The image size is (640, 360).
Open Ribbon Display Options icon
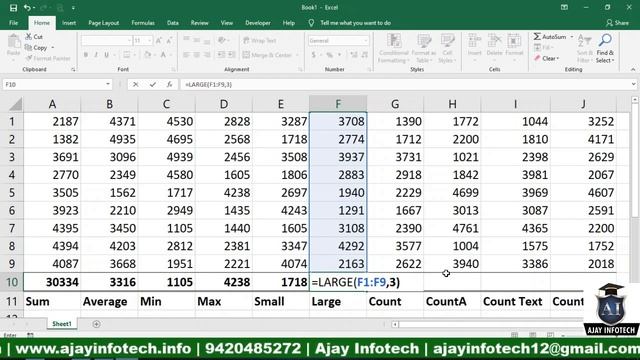coord(564,7)
